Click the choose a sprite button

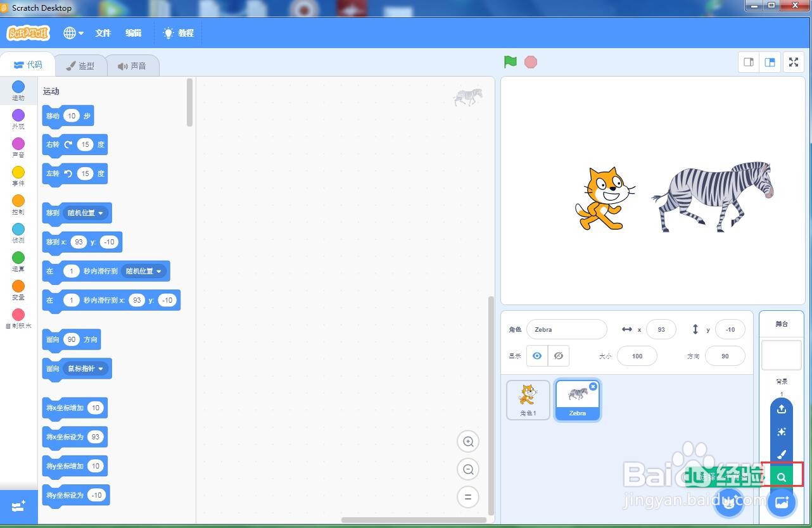(x=728, y=503)
